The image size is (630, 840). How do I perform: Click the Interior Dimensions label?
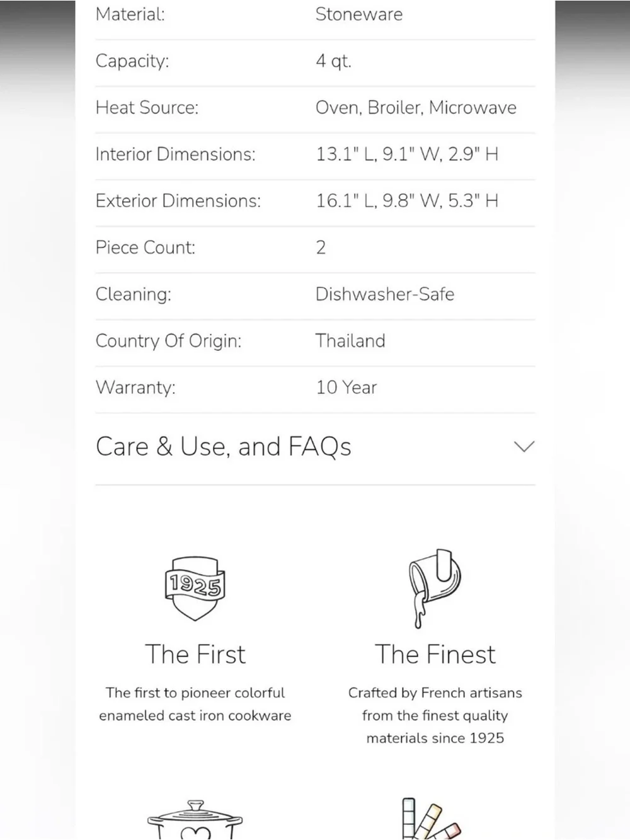(176, 154)
